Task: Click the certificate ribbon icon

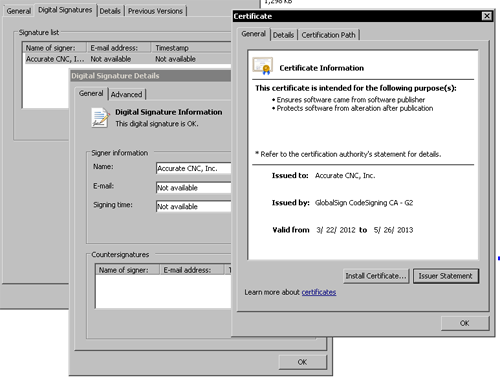Action: click(x=263, y=66)
